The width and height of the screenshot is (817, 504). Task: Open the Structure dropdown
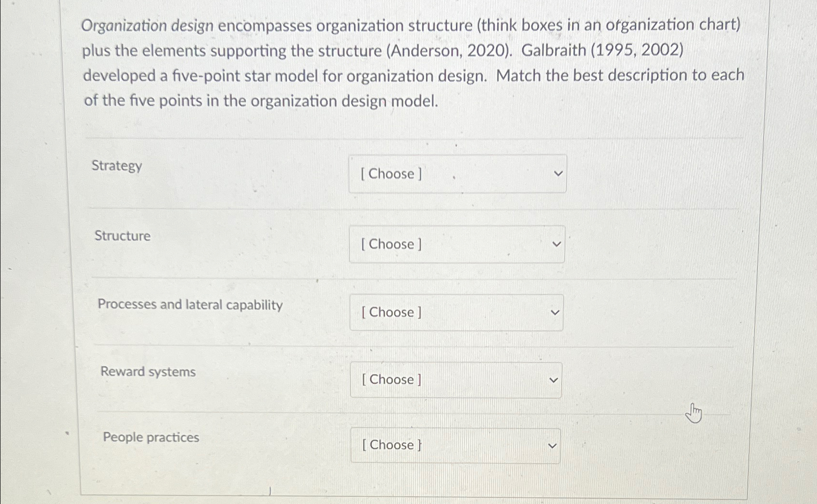tap(456, 244)
